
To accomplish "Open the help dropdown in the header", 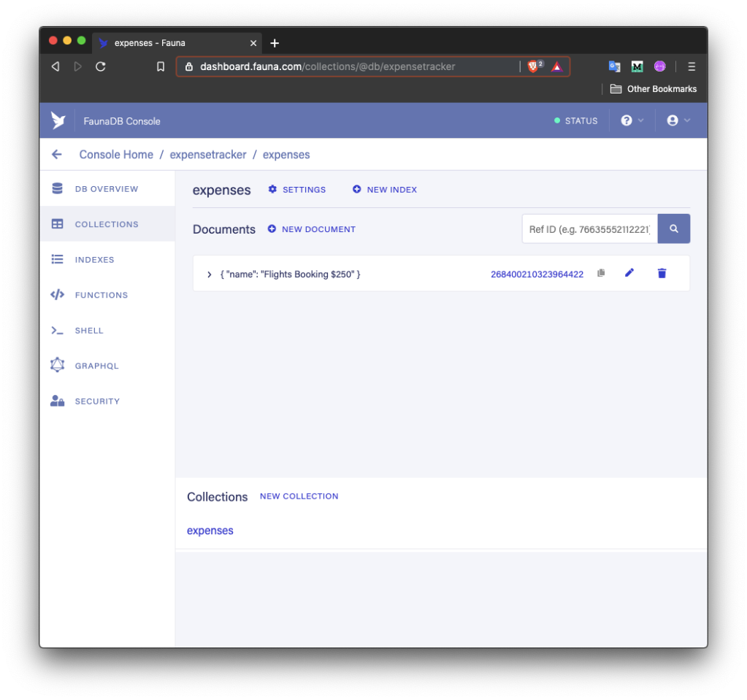I will 629,120.
